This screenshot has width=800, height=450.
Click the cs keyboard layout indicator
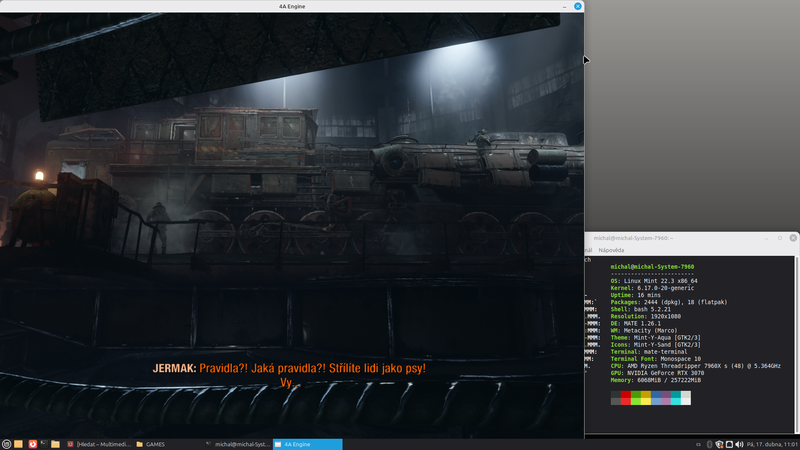point(698,444)
